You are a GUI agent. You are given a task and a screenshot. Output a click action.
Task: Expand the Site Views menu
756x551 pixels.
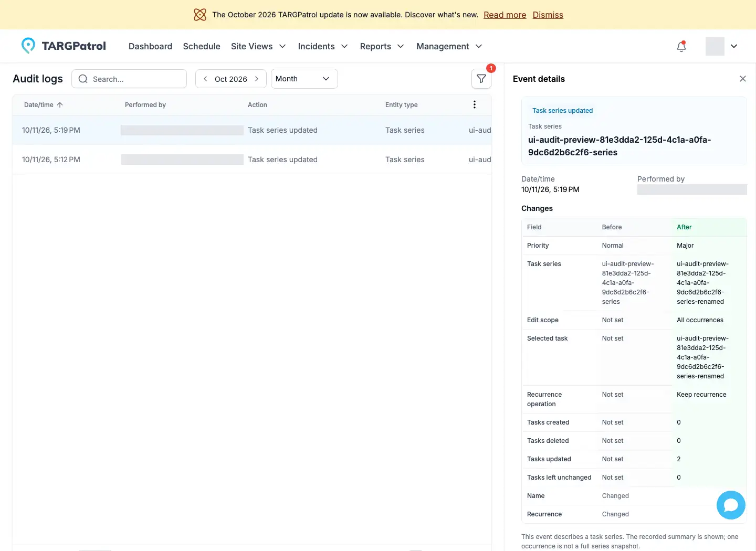click(x=258, y=46)
